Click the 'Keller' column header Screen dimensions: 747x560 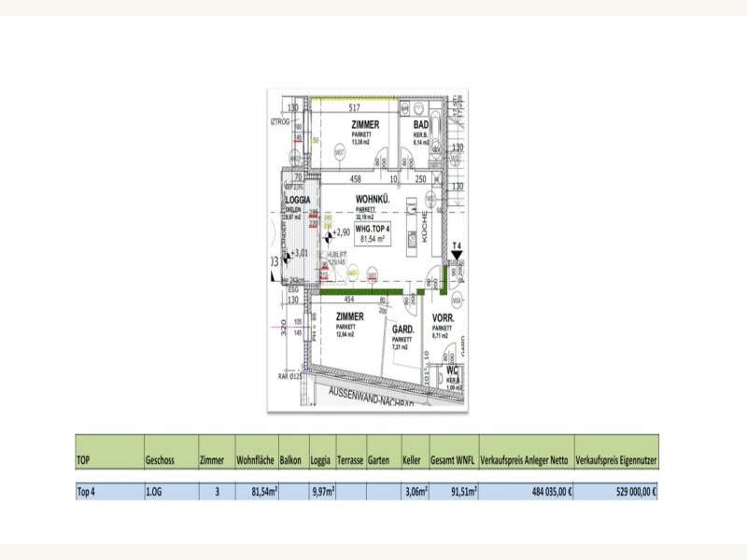click(x=416, y=452)
